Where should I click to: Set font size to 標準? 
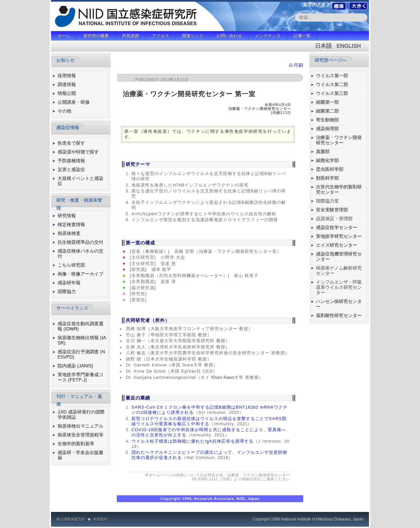coord(339,6)
